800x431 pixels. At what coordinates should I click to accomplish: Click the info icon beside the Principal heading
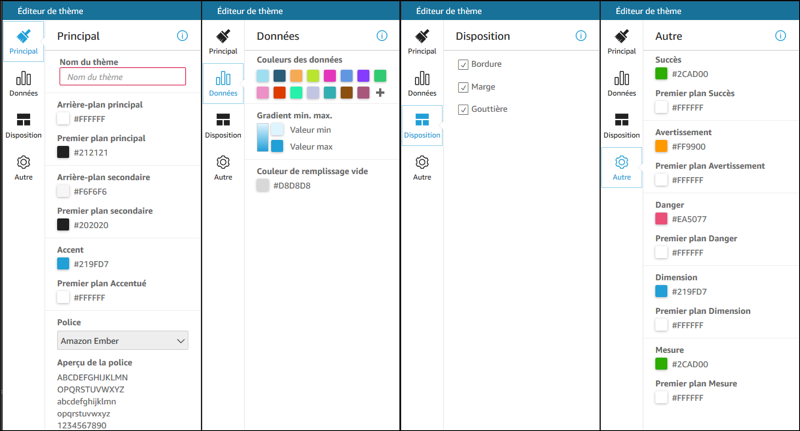[x=182, y=36]
